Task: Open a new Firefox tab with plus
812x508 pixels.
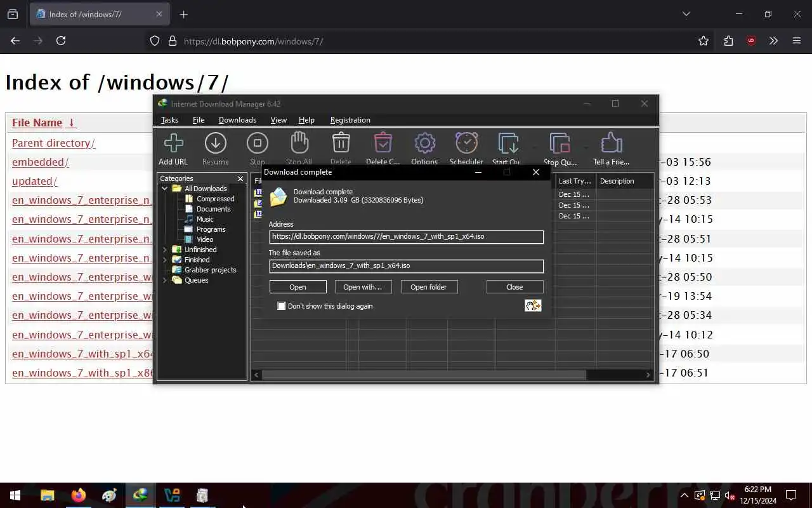Action: 183,14
